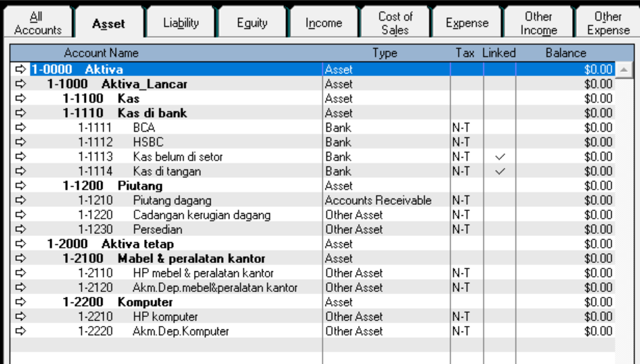Image resolution: width=640 pixels, height=364 pixels.
Task: Select the Aktiva_Lancar account row
Action: 312,84
